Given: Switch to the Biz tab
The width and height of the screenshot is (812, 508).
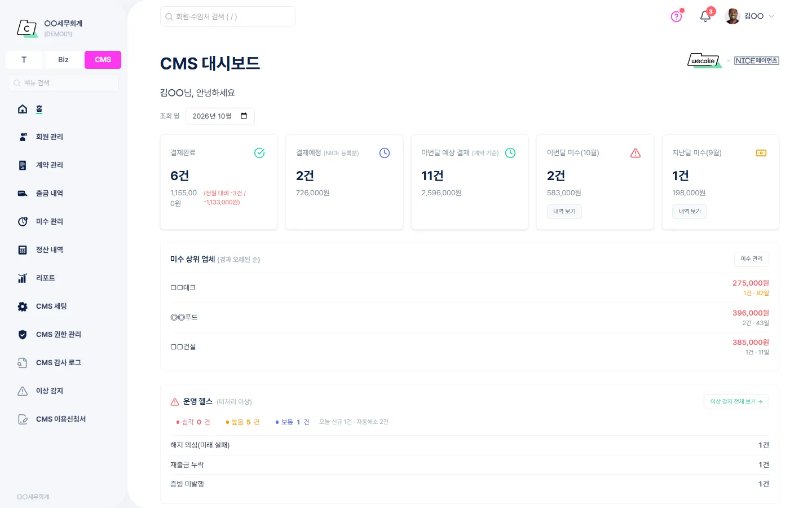Looking at the screenshot, I should pos(63,60).
